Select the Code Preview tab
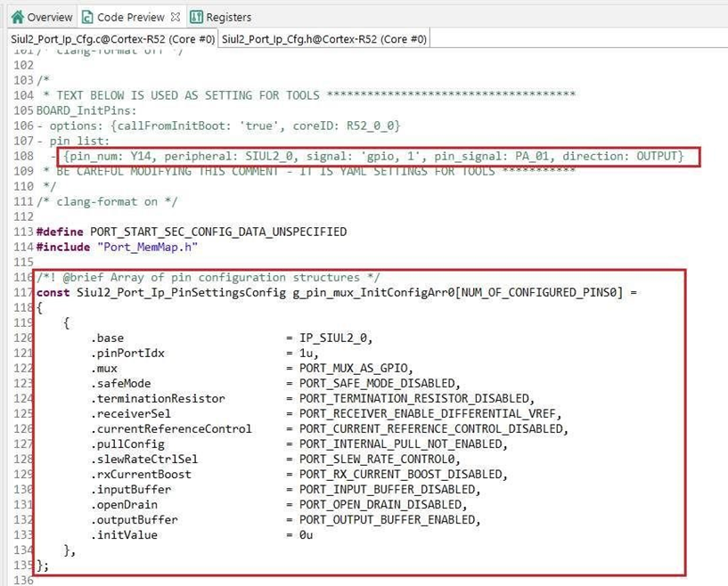Image resolution: width=728 pixels, height=586 pixels. [130, 17]
